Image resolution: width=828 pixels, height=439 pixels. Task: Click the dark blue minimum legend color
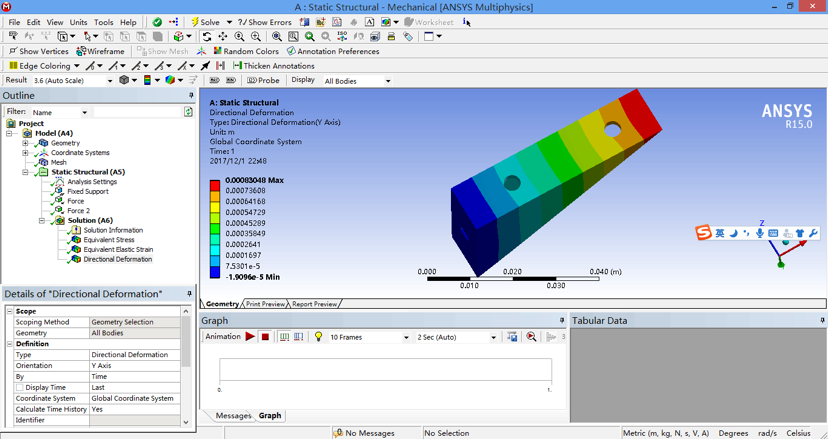coord(215,272)
